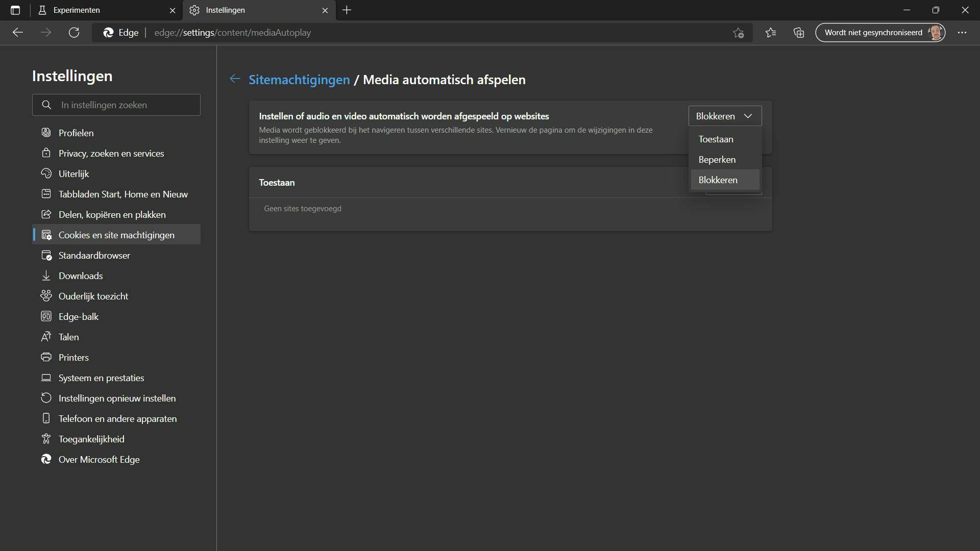The height and width of the screenshot is (551, 980).
Task: Click the address bar URL
Action: (232, 33)
